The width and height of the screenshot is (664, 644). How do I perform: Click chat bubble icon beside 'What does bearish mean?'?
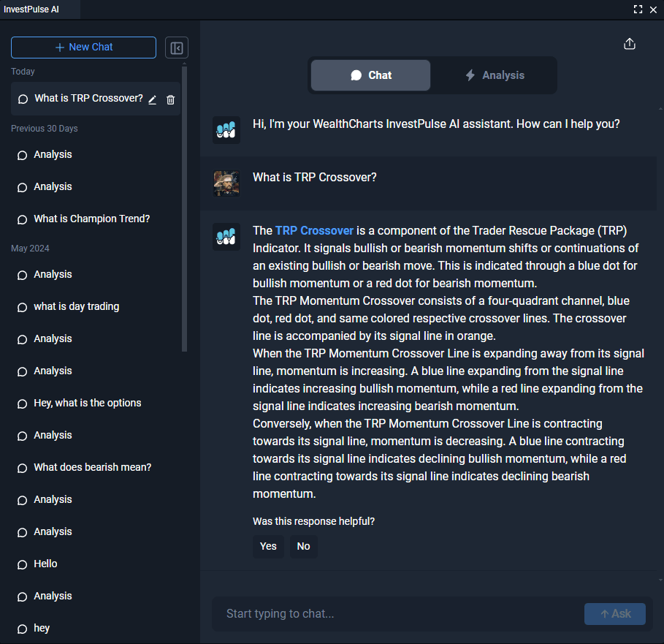point(22,468)
